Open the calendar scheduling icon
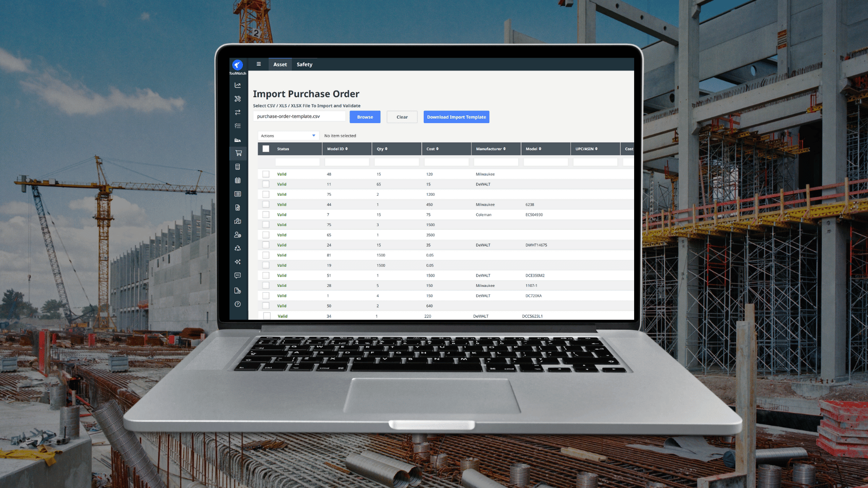Viewport: 868px width, 488px height. (237, 180)
